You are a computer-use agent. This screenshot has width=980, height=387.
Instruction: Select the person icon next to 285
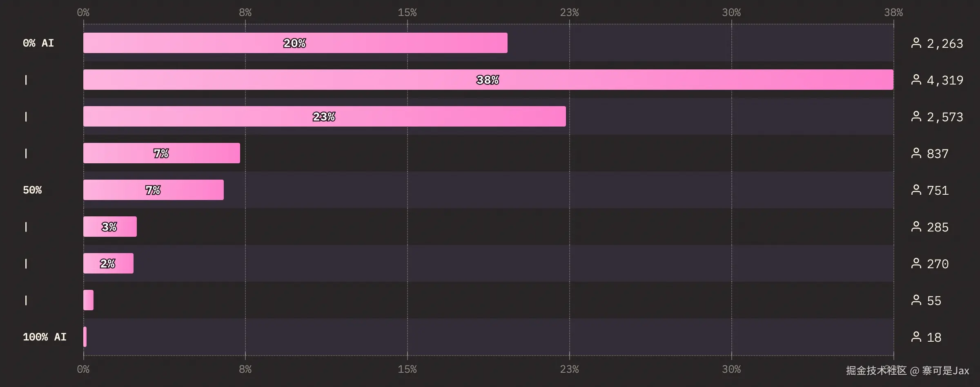[x=916, y=227]
